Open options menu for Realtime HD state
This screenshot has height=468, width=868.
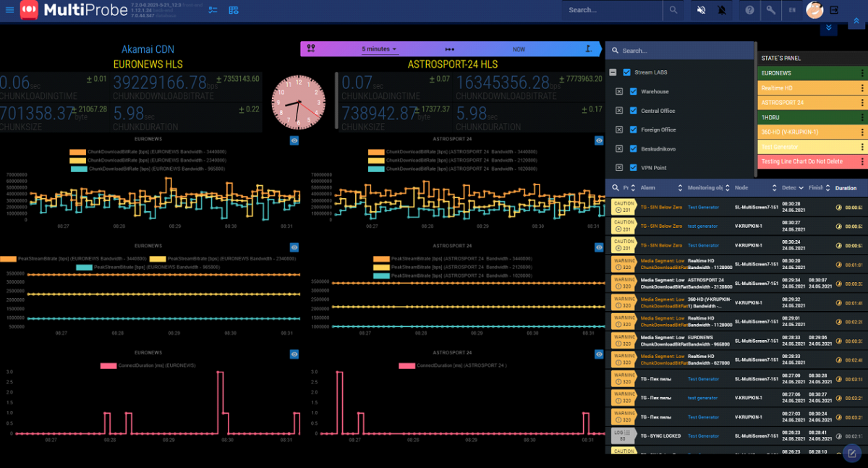(861, 88)
